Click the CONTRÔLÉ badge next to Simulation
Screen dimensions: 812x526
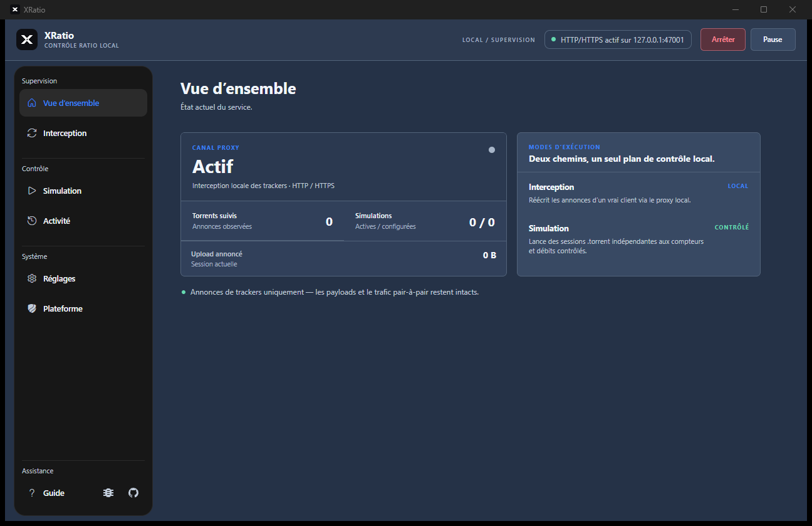click(x=732, y=228)
